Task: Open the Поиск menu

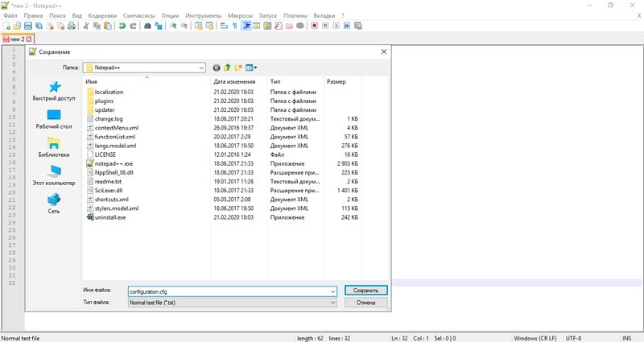Action: pyautogui.click(x=57, y=15)
